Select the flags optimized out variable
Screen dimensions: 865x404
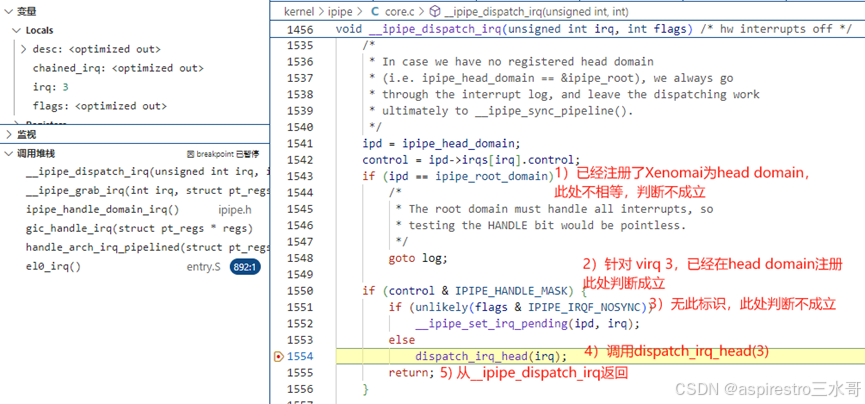pyautogui.click(x=99, y=106)
